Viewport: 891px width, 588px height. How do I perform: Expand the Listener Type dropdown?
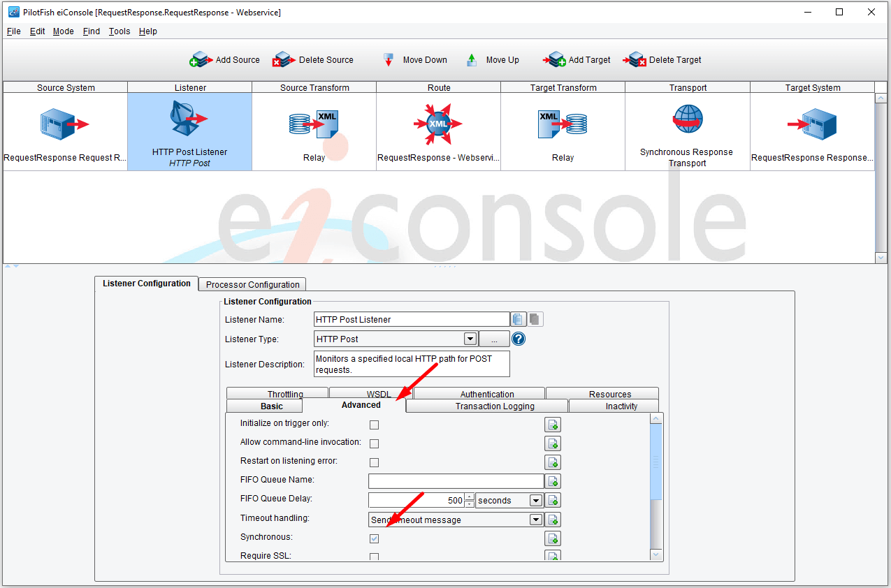click(x=470, y=339)
